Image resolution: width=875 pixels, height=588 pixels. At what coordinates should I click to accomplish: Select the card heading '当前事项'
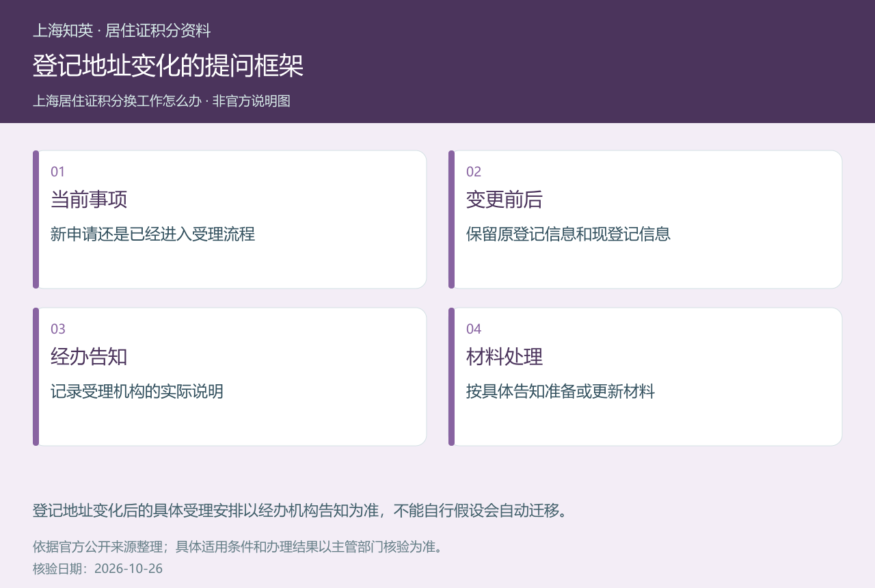pyautogui.click(x=89, y=200)
